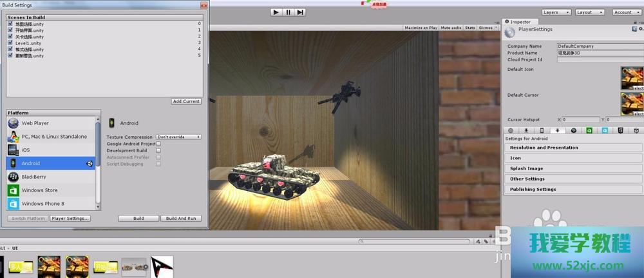
Task: Select the Windows Phone 8 platform icon
Action: pos(14,204)
